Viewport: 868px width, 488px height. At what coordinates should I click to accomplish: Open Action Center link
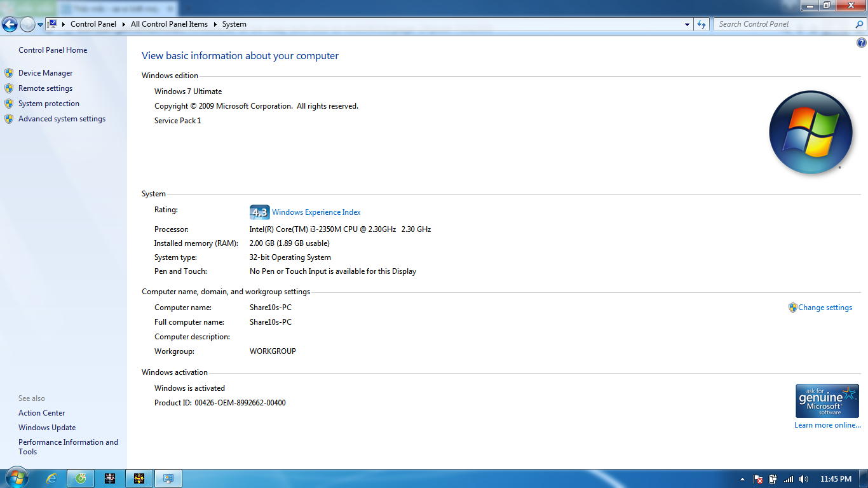[x=41, y=413]
